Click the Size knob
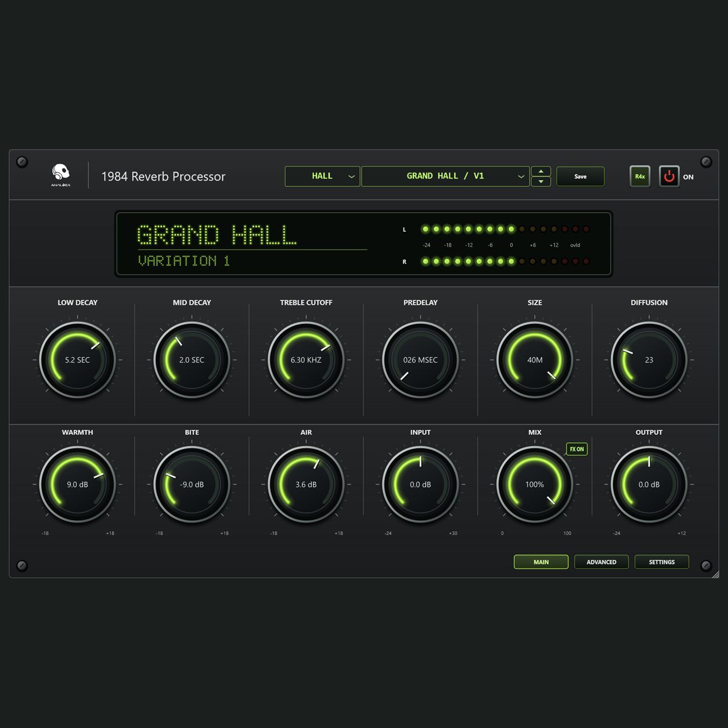 click(x=535, y=360)
